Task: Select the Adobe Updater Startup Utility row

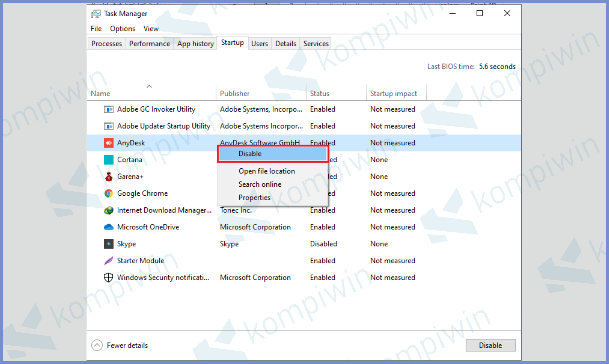Action: coord(304,126)
